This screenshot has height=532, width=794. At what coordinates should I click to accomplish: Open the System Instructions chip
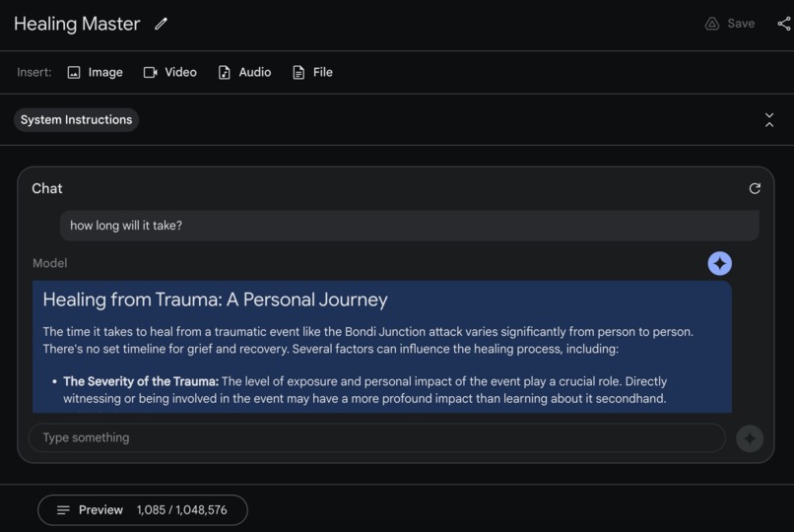[77, 120]
